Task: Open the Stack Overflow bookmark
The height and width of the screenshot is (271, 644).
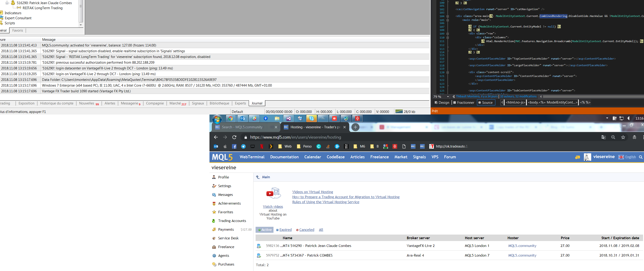Action: click(328, 146)
